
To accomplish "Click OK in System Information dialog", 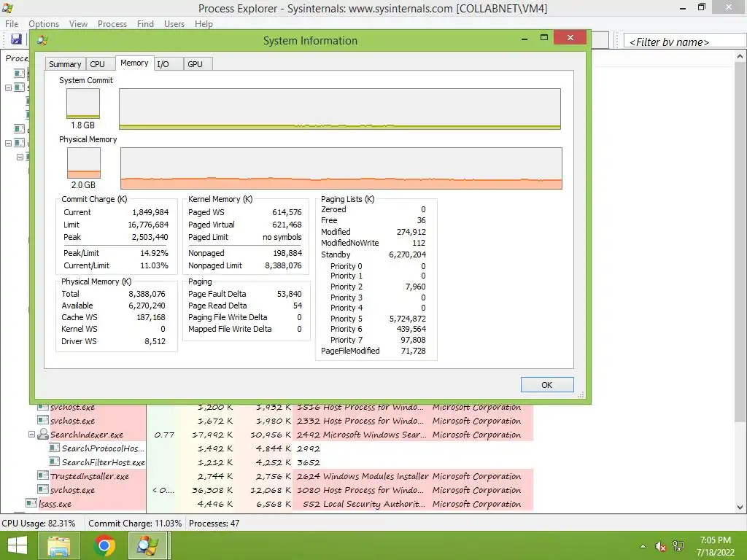I will click(x=547, y=385).
